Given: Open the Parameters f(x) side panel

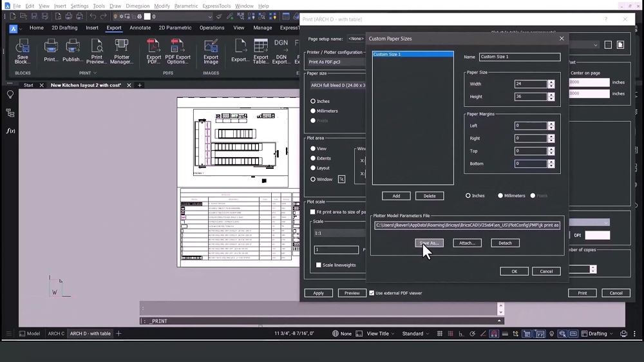Looking at the screenshot, I should coord(10,131).
